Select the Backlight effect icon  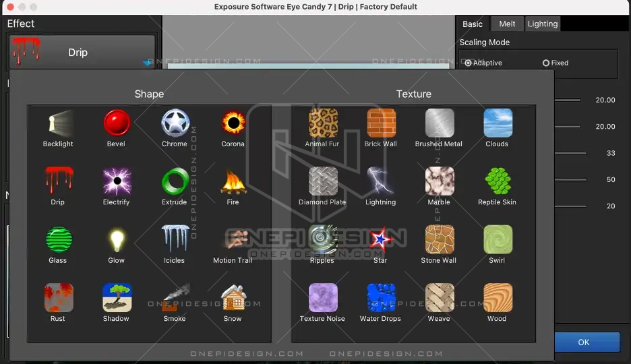(58, 124)
